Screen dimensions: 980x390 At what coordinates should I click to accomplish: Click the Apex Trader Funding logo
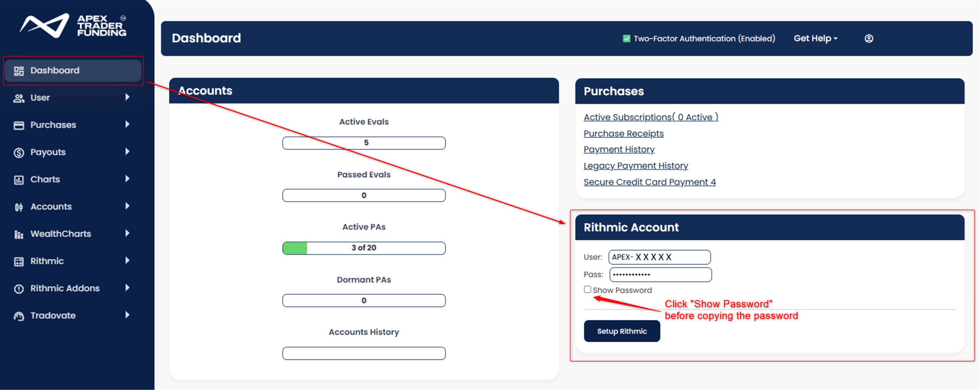click(73, 26)
